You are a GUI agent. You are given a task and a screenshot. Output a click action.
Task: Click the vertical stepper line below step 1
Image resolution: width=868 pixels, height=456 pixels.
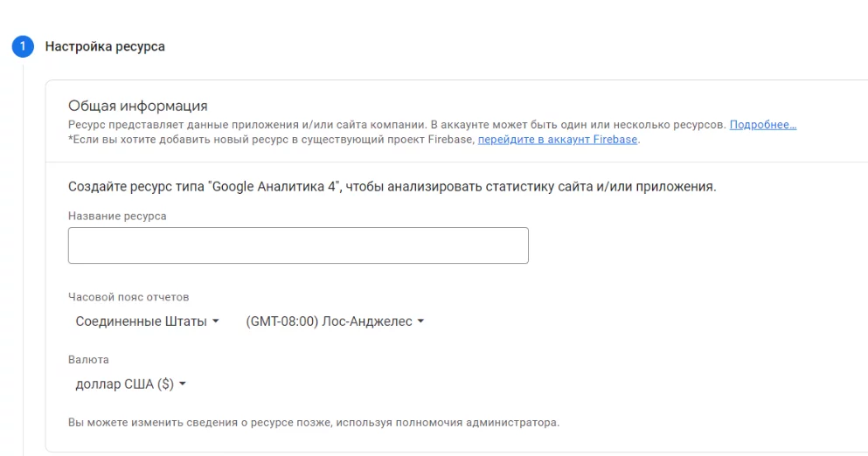click(24, 260)
